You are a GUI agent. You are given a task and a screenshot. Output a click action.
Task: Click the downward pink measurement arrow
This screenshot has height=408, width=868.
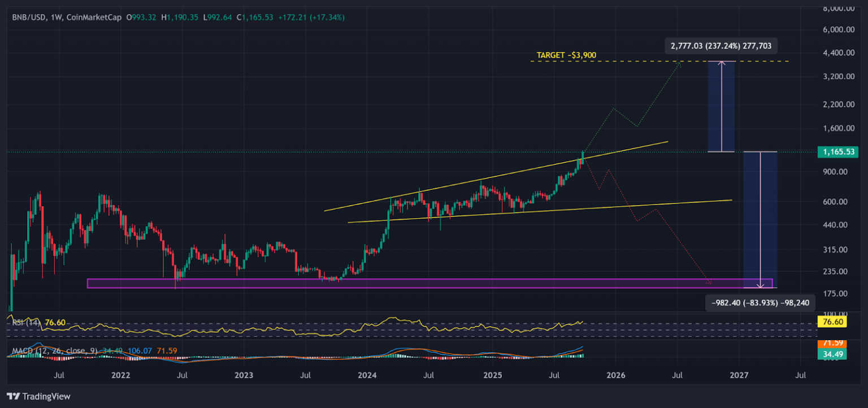point(760,220)
